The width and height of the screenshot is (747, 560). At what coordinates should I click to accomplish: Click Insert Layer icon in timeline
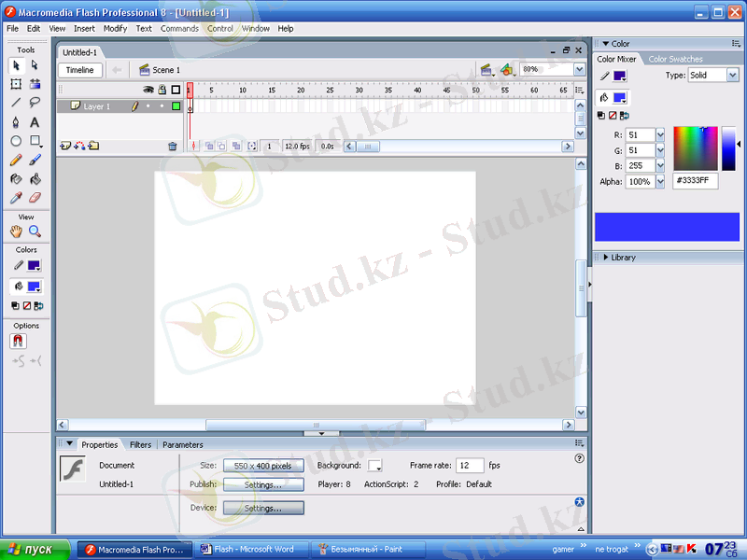click(65, 146)
